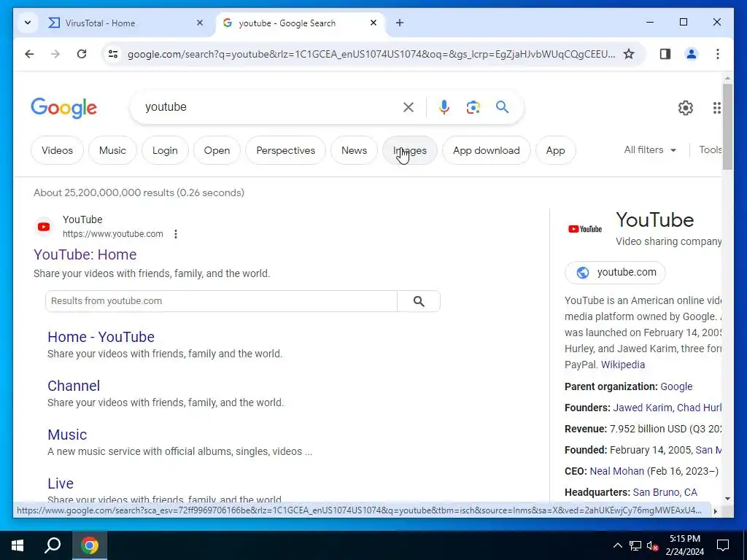Open site information icon in address bar
This screenshot has height=560, width=747.
[113, 54]
